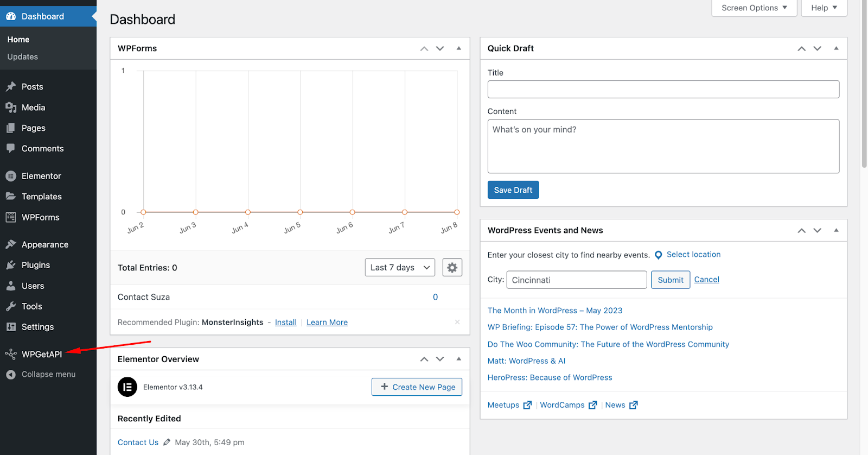This screenshot has width=868, height=455.
Task: Click the Media library sidebar icon
Action: pyautogui.click(x=11, y=108)
